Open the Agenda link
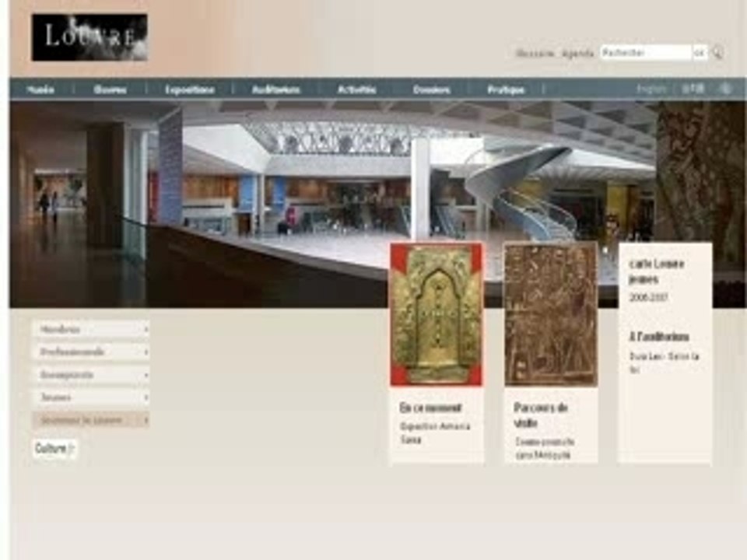Viewport: 747px width, 560px height. tap(577, 54)
